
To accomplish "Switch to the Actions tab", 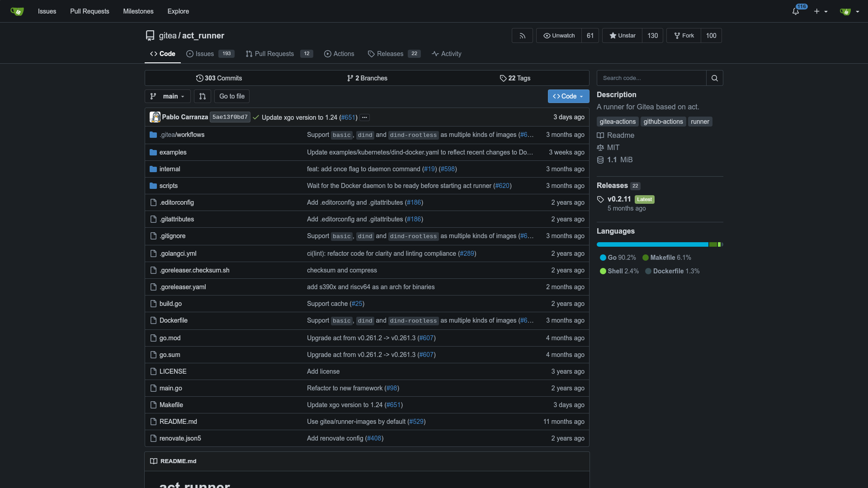I will [339, 54].
